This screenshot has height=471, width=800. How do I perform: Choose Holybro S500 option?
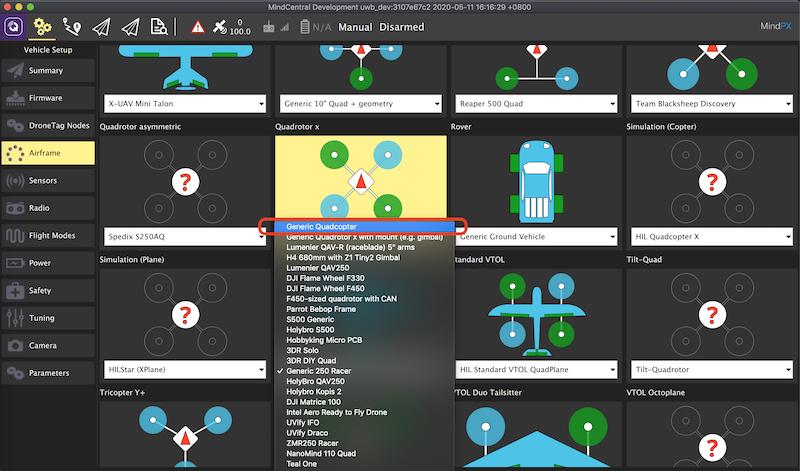pos(364,330)
